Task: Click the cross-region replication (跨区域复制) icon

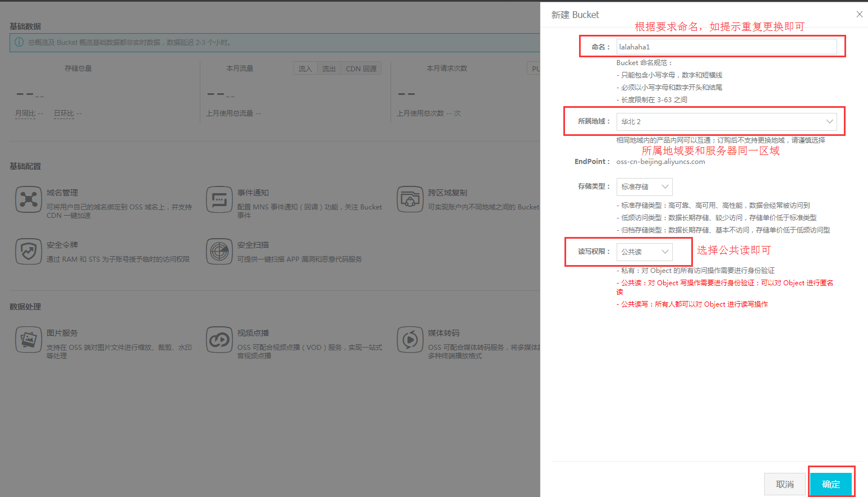Action: (410, 199)
